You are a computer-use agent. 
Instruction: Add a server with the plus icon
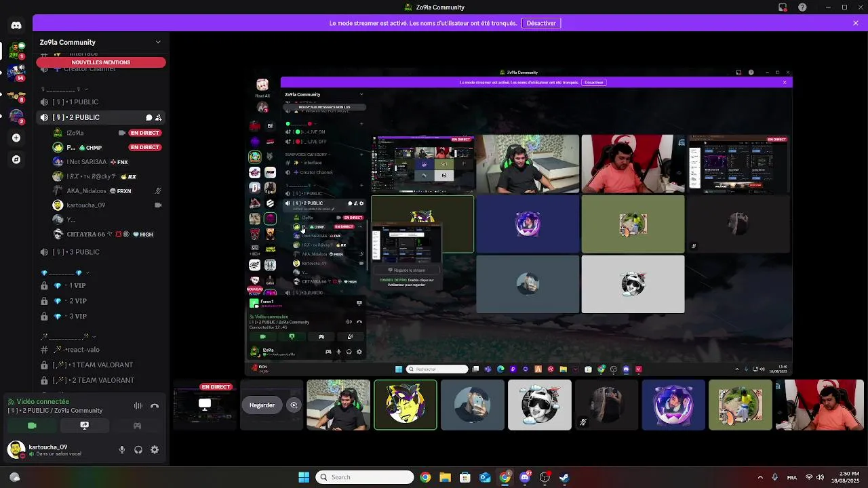coord(16,138)
